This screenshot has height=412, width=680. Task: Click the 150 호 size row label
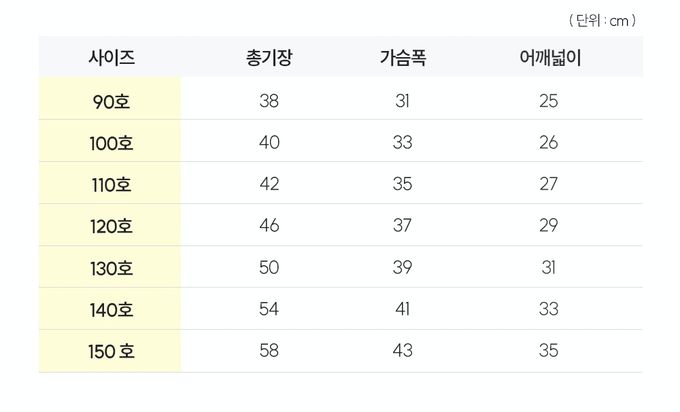coord(111,352)
